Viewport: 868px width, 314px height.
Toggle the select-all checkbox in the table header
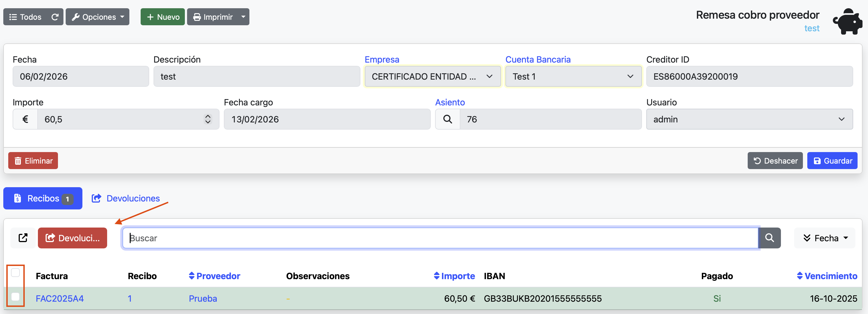click(15, 273)
